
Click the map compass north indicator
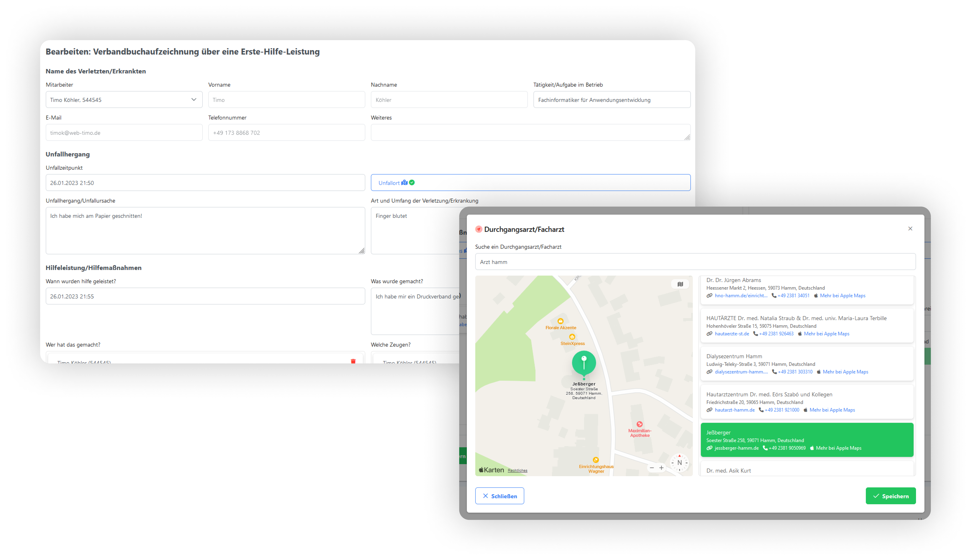679,463
